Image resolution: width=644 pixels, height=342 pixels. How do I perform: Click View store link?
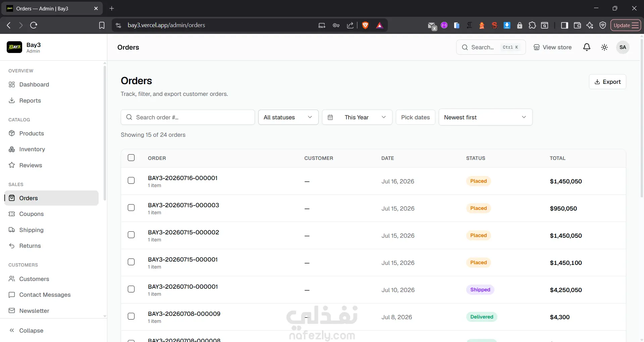tap(552, 47)
